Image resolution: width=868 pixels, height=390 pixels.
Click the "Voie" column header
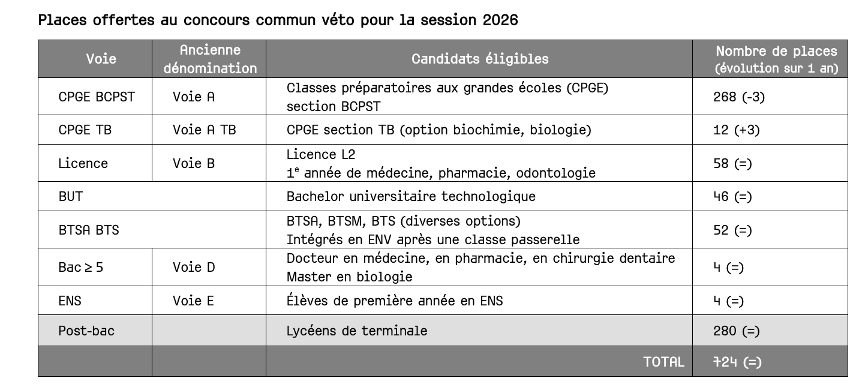click(101, 59)
